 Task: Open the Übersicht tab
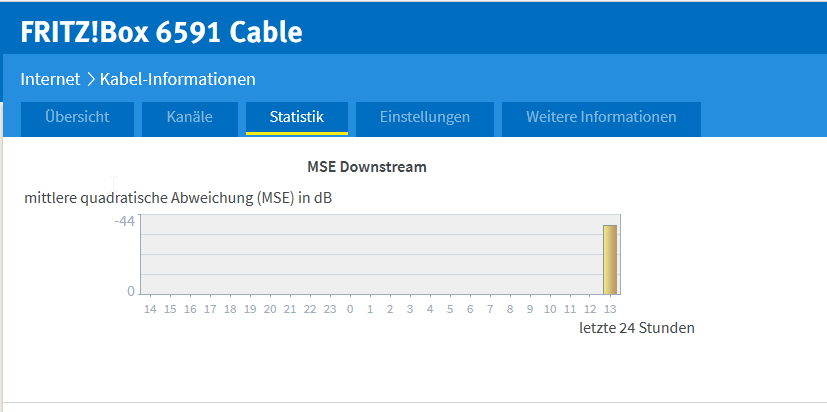click(x=77, y=117)
